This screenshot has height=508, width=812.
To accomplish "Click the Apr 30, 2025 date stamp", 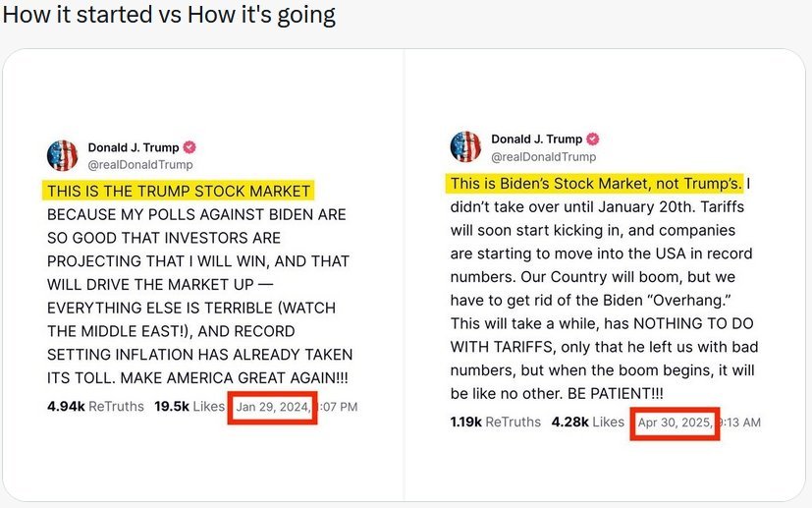I will tap(675, 423).
